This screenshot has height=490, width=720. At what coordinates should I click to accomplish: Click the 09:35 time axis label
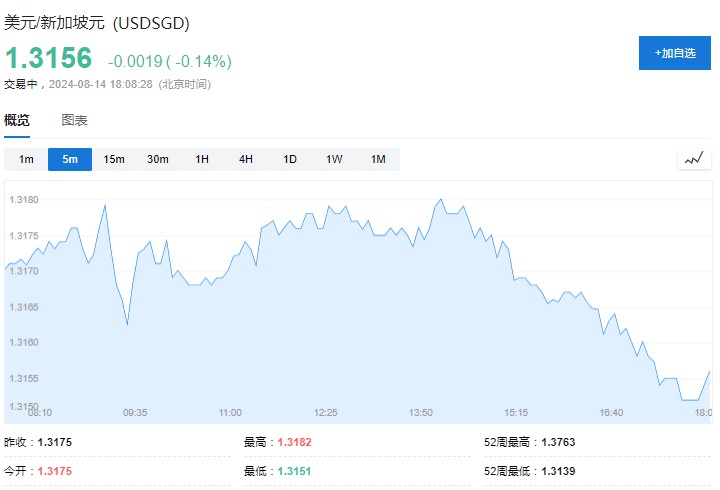click(x=135, y=412)
